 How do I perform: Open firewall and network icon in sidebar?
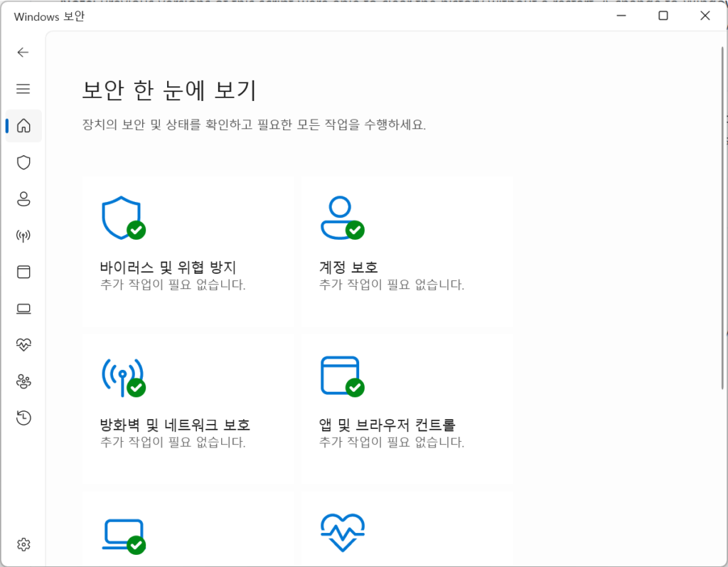[23, 236]
